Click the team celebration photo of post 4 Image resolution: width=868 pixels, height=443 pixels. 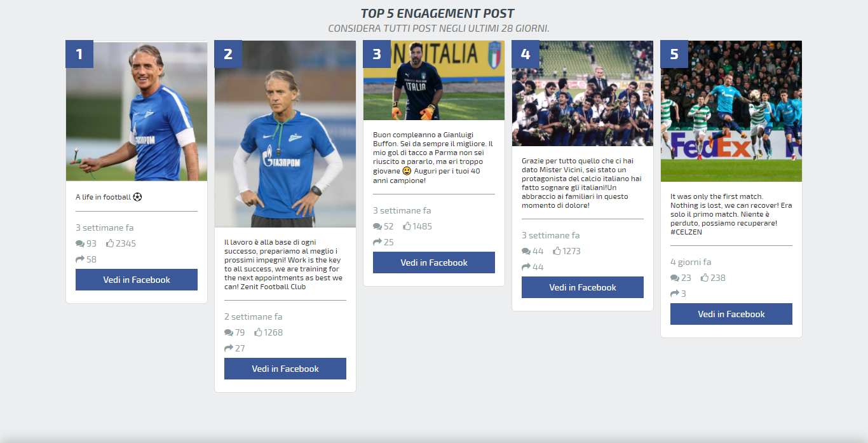(x=583, y=93)
